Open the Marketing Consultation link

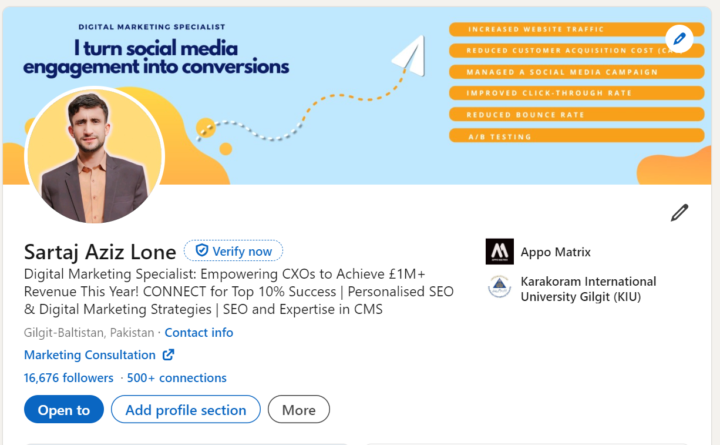click(x=90, y=355)
